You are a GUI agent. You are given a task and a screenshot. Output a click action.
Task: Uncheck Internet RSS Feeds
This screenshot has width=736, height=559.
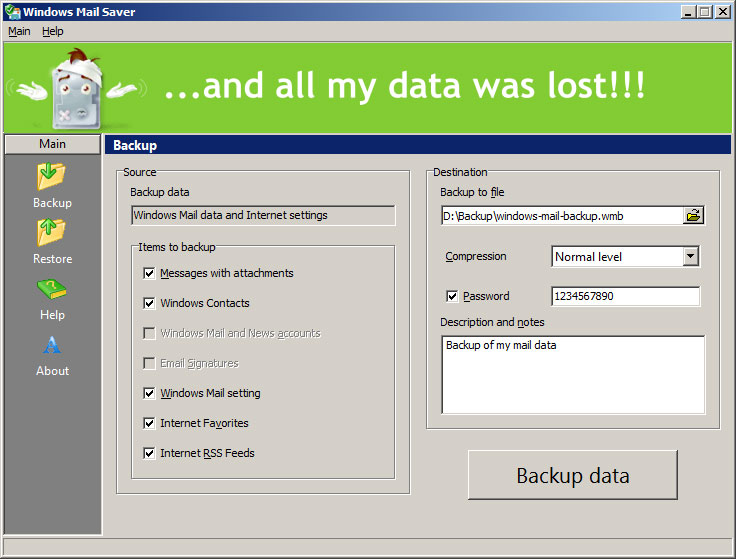tap(149, 453)
